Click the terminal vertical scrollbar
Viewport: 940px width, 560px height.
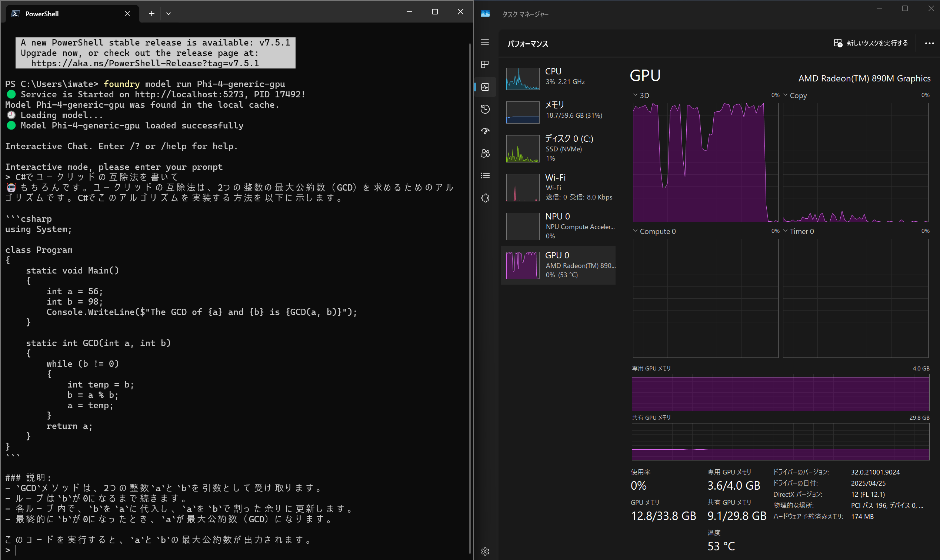tap(470, 298)
